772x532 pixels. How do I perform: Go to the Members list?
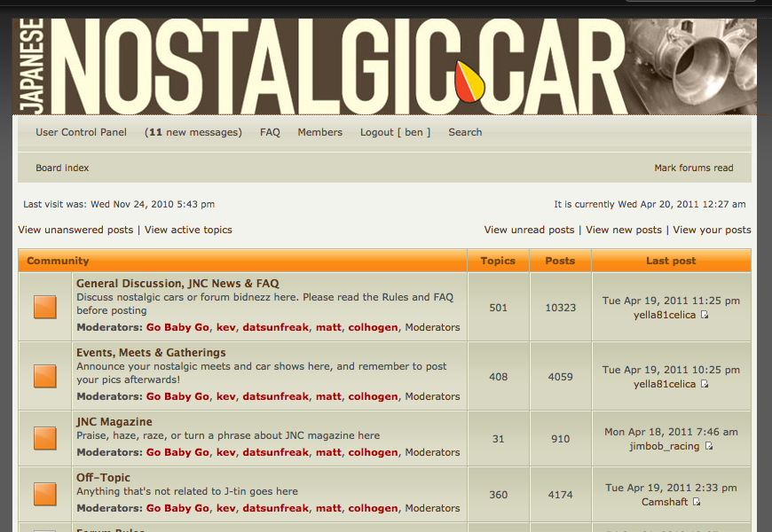320,132
